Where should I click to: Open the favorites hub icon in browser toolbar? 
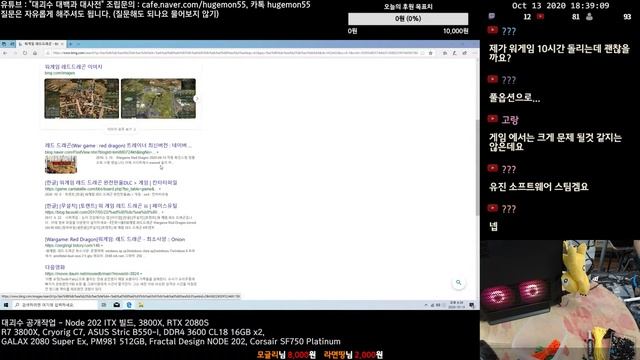[x=444, y=53]
